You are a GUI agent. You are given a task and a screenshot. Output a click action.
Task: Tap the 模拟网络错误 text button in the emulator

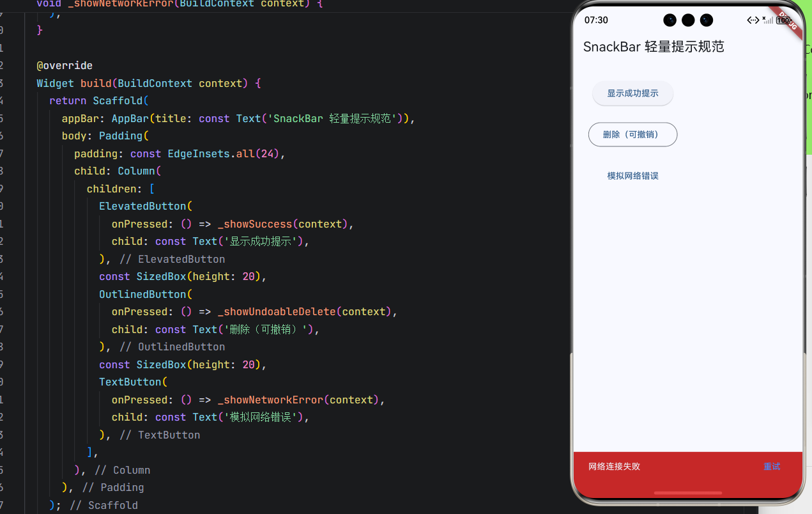tap(632, 176)
